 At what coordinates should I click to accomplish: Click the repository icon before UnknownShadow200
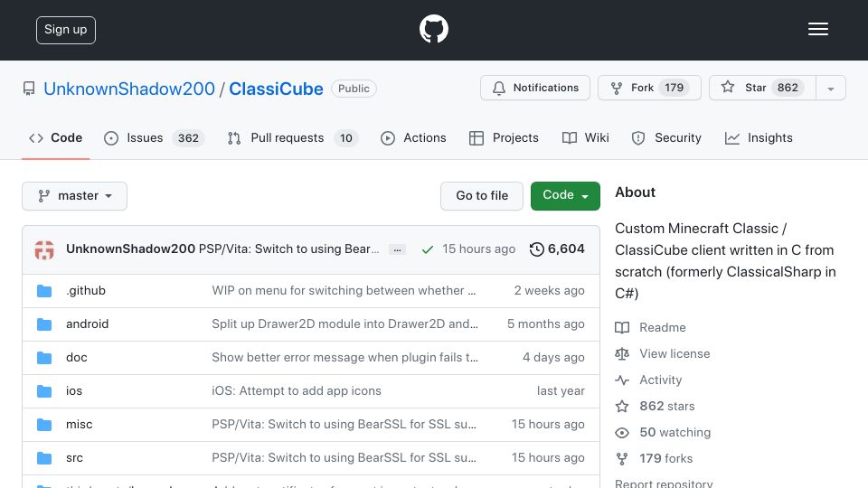pyautogui.click(x=29, y=89)
